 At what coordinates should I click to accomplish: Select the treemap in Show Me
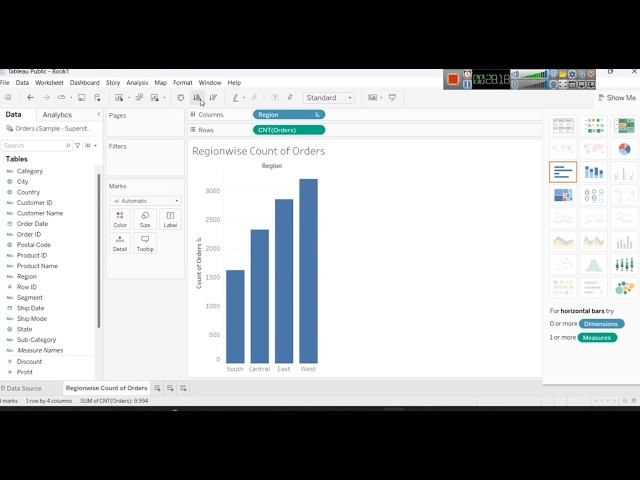(563, 195)
